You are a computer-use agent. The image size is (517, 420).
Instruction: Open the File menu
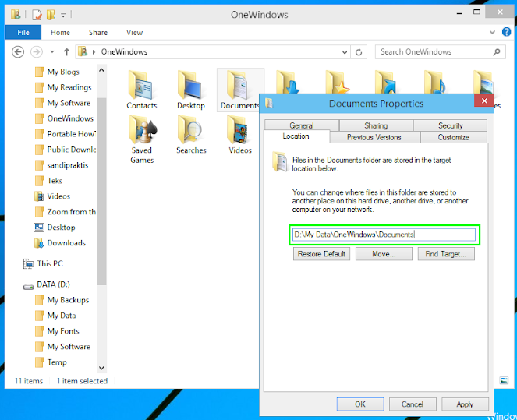23,32
